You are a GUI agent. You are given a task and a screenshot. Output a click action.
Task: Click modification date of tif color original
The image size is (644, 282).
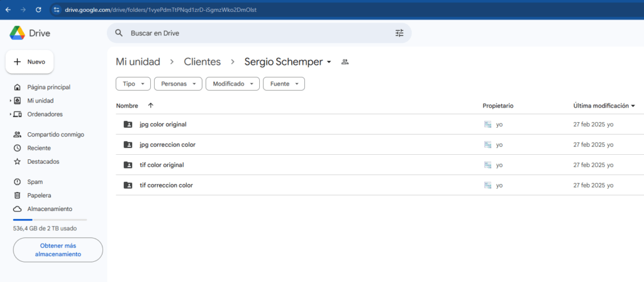tap(593, 165)
